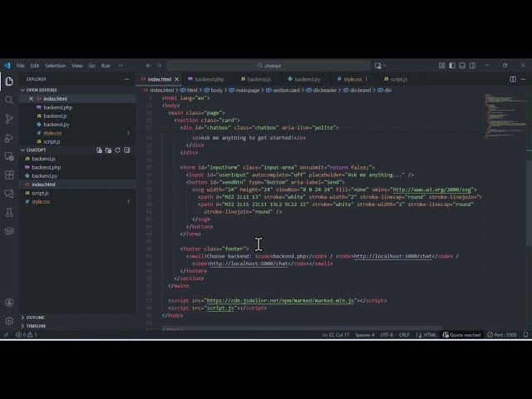Open script.js in CHATGPT folder tree
532x399 pixels.
40,193
